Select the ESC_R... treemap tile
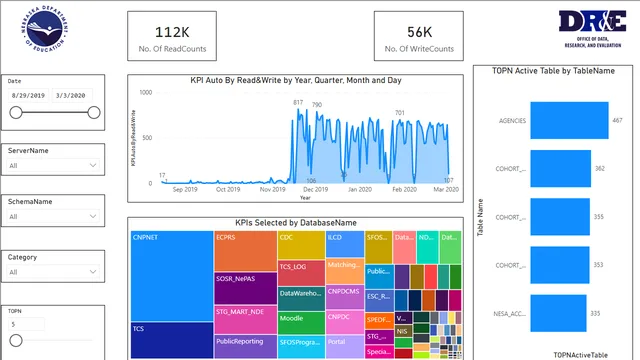The height and width of the screenshot is (360, 640). (379, 300)
